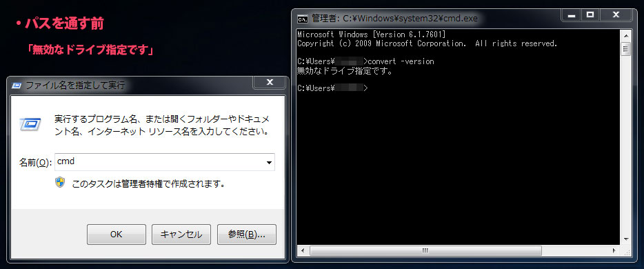The height and width of the screenshot is (269, 644).
Task: Expand the 名前 combo box dropdown arrow
Action: (x=269, y=163)
